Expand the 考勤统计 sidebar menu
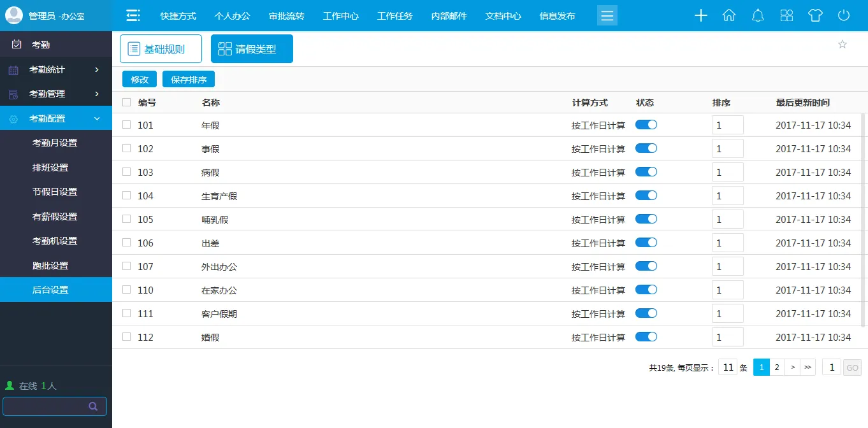868x428 pixels. point(56,69)
